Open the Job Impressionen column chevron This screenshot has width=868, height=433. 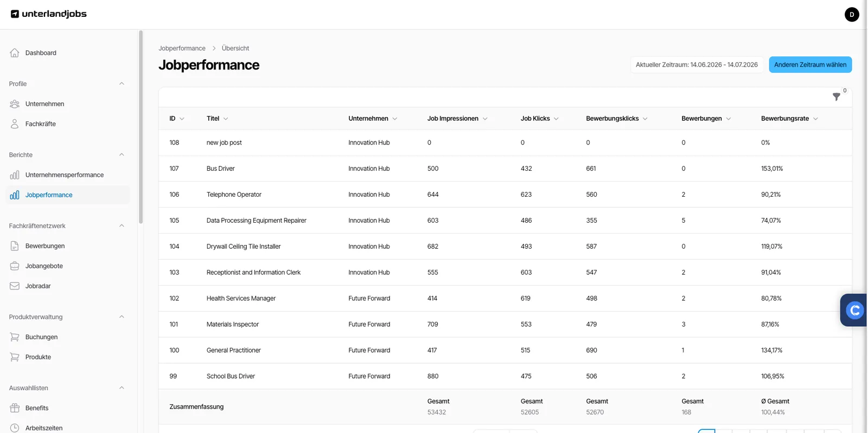pyautogui.click(x=485, y=119)
